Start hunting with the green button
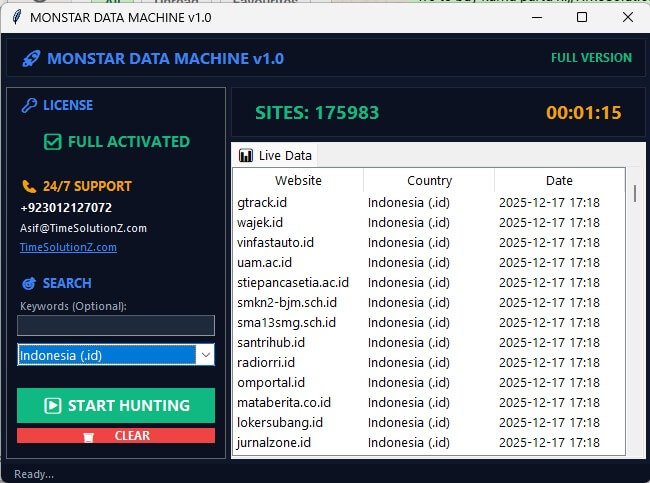 pos(116,405)
